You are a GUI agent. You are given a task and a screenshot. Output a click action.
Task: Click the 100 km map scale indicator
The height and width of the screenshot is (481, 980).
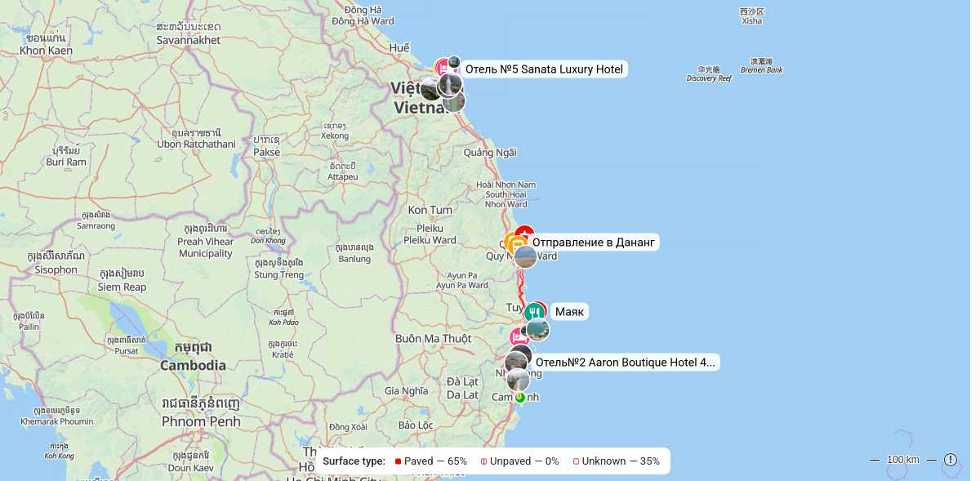pos(903,460)
